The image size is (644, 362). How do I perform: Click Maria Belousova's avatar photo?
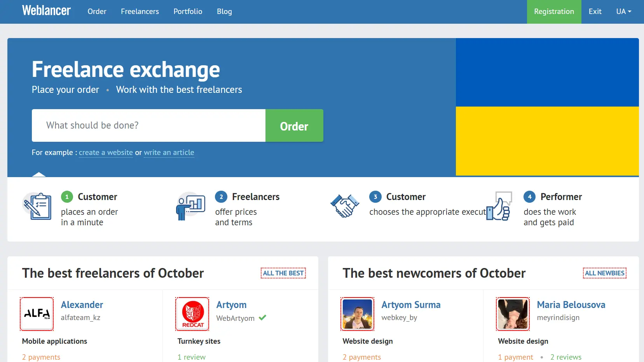click(513, 314)
